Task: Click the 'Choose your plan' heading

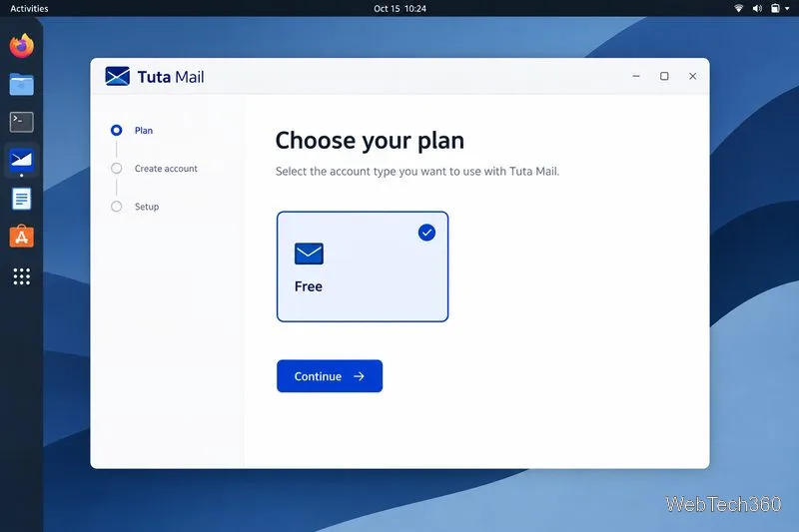Action: [x=370, y=141]
